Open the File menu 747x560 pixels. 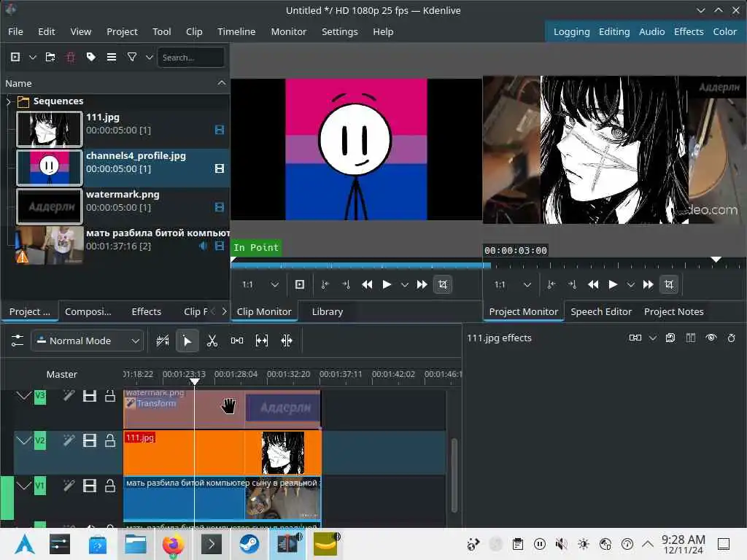click(15, 32)
